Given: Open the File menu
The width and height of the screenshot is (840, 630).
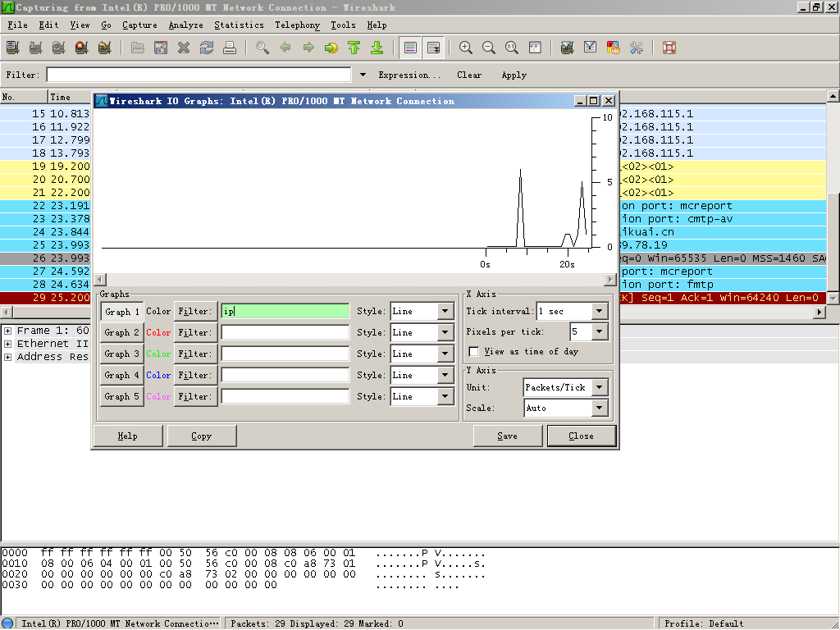Looking at the screenshot, I should (x=17, y=25).
